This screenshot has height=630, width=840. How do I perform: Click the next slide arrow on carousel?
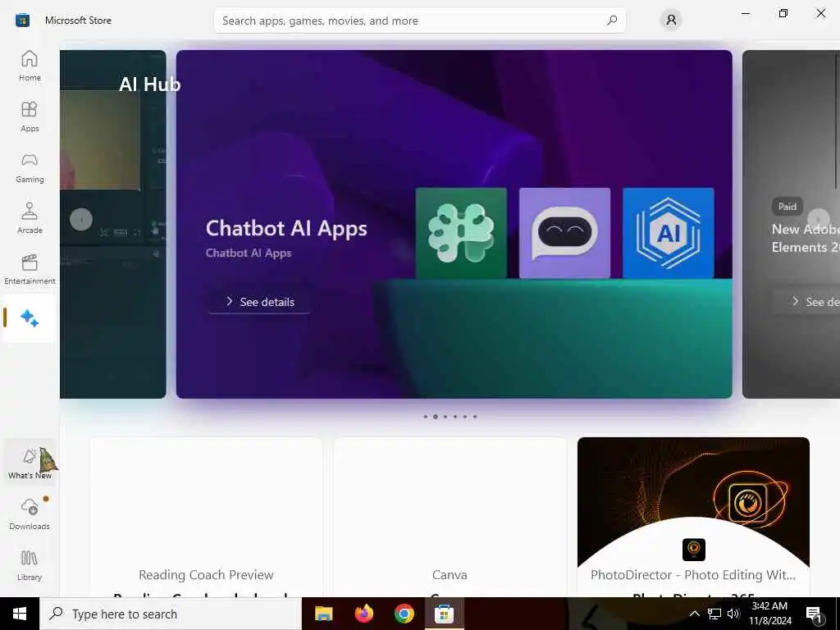click(x=818, y=219)
